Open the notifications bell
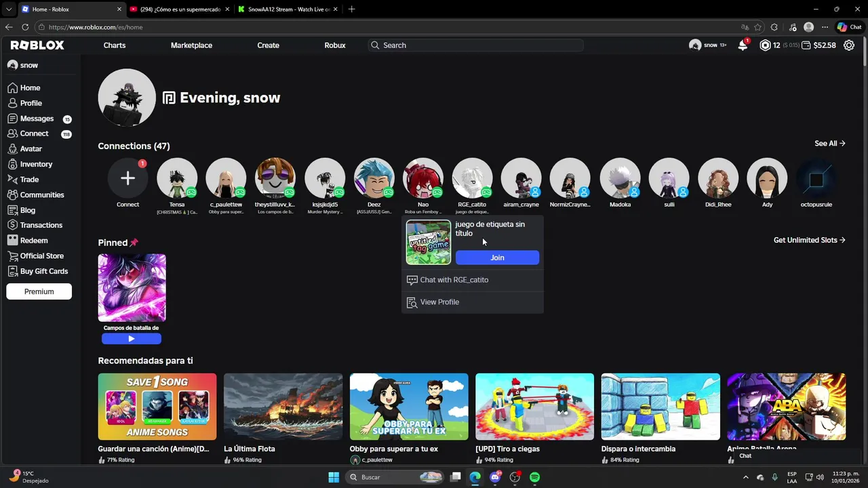868x488 pixels. (743, 45)
